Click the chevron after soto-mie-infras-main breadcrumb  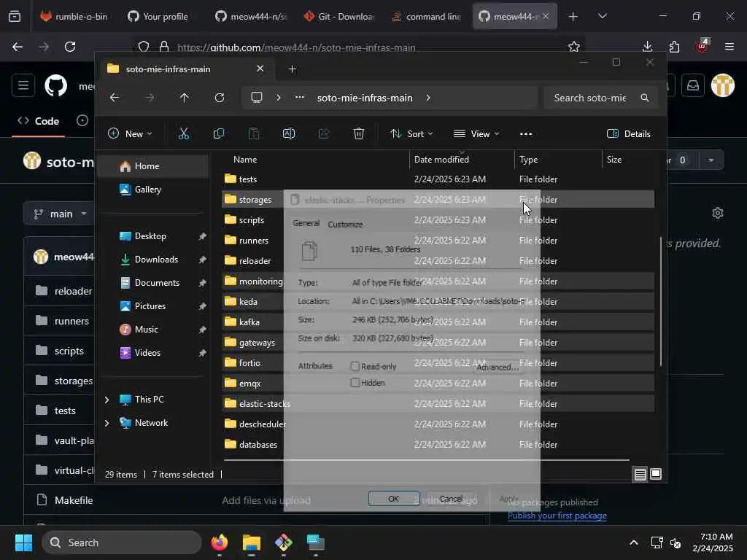point(428,98)
